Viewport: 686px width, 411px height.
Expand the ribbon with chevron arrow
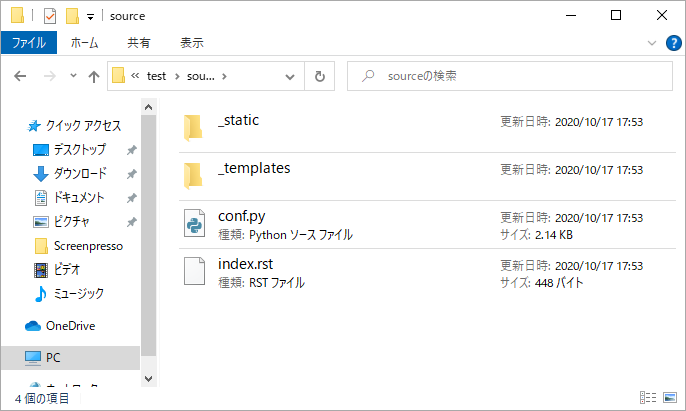click(x=652, y=43)
